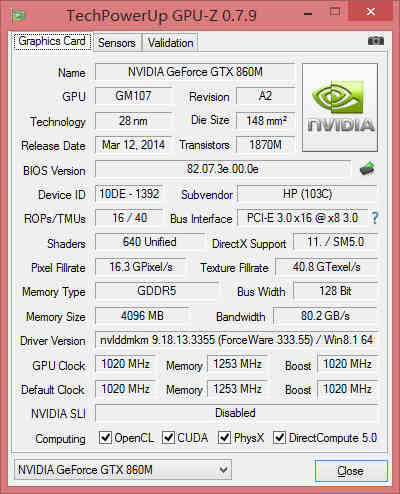Click the BIOS save chip icon
The height and width of the screenshot is (494, 400).
367,169
